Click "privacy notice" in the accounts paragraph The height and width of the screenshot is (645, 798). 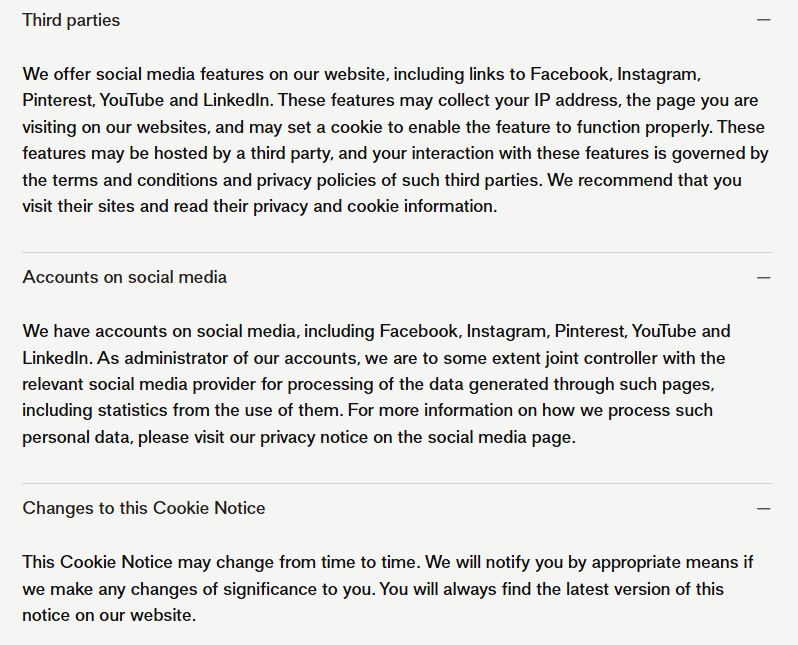[308, 437]
